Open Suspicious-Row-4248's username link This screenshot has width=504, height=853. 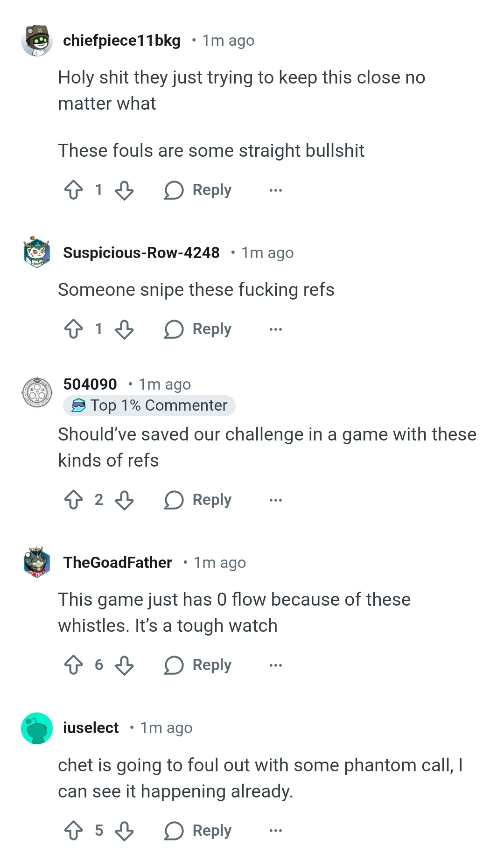click(141, 252)
